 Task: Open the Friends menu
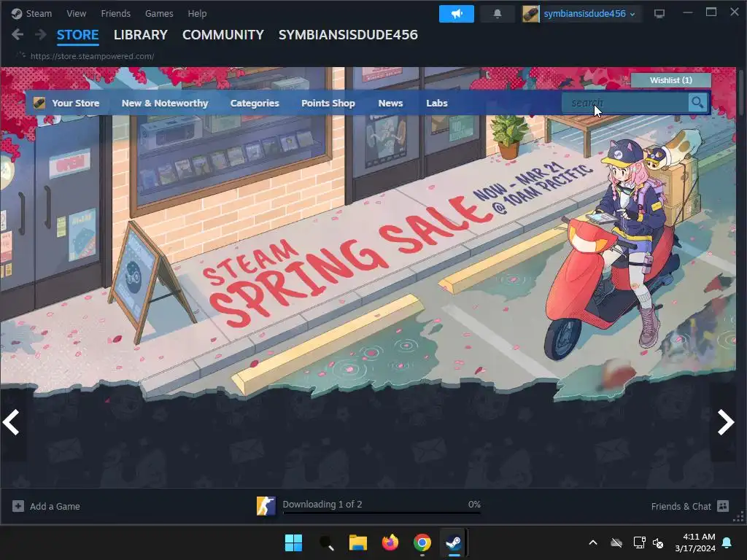click(x=116, y=13)
